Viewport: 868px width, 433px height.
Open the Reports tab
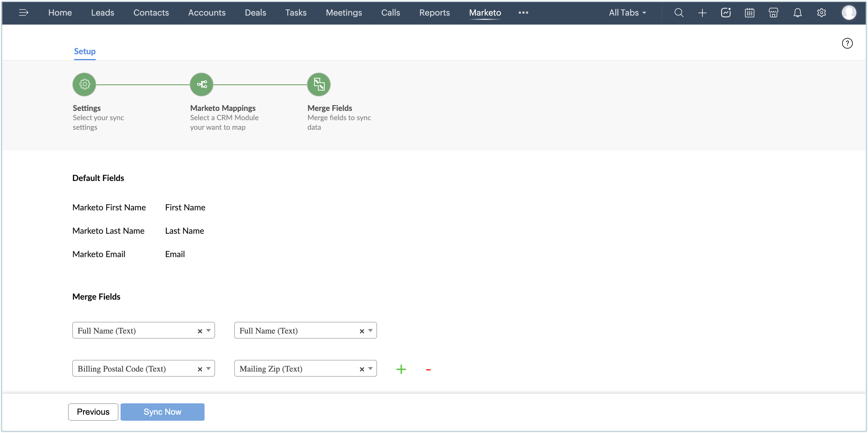tap(434, 13)
